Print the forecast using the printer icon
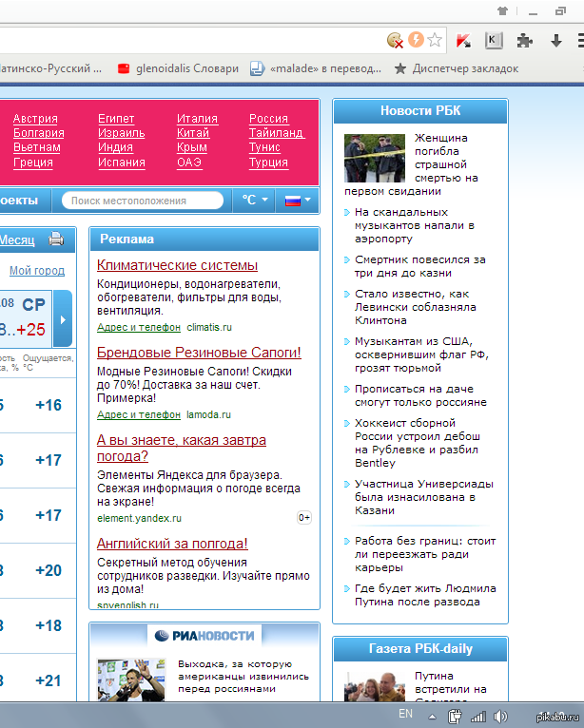Viewport: 584px width, 728px height. click(56, 239)
